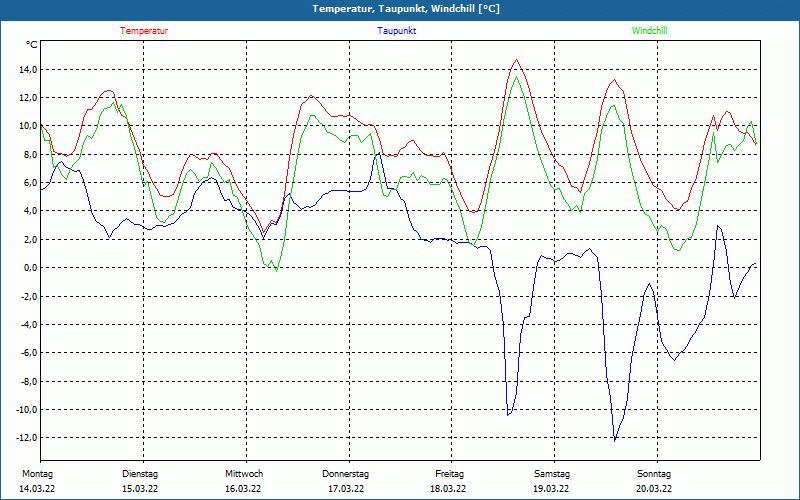Click the green windchill low point on Mittwoch
The image size is (800, 500).
coord(276,270)
